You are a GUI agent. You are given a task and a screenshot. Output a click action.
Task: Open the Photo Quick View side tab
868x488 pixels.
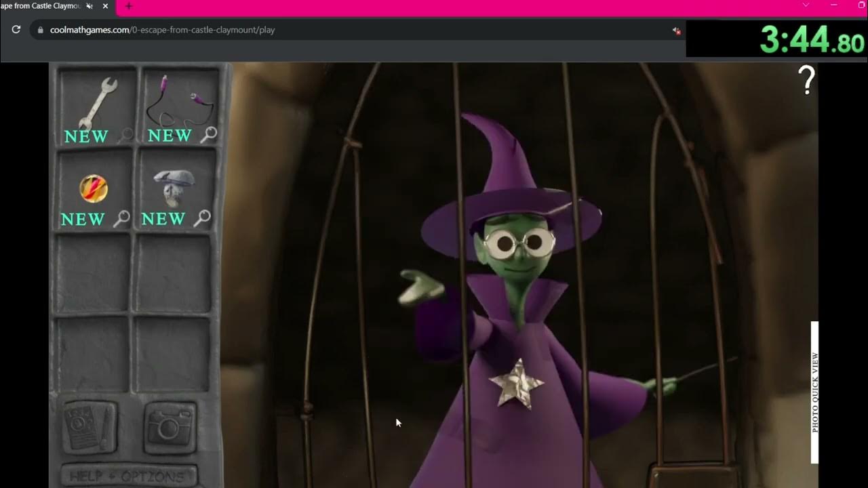coord(815,392)
